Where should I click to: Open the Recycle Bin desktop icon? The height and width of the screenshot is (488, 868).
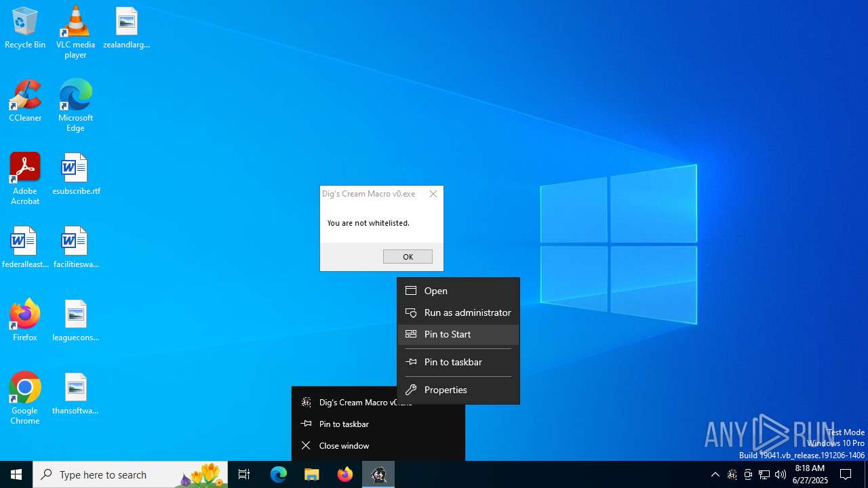pos(25,28)
